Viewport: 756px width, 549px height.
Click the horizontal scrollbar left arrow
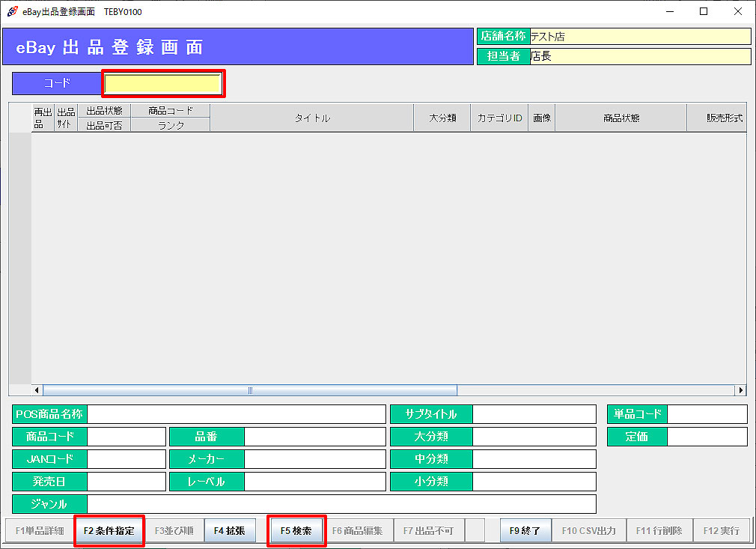tap(37, 390)
